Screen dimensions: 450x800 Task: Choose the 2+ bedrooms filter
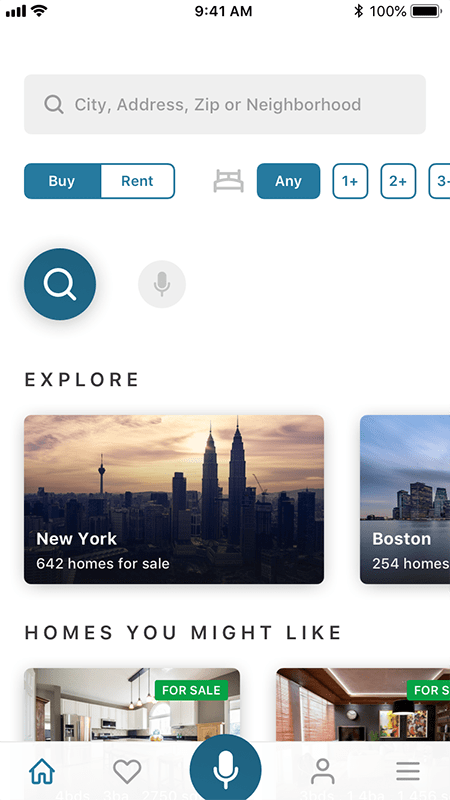(x=398, y=181)
